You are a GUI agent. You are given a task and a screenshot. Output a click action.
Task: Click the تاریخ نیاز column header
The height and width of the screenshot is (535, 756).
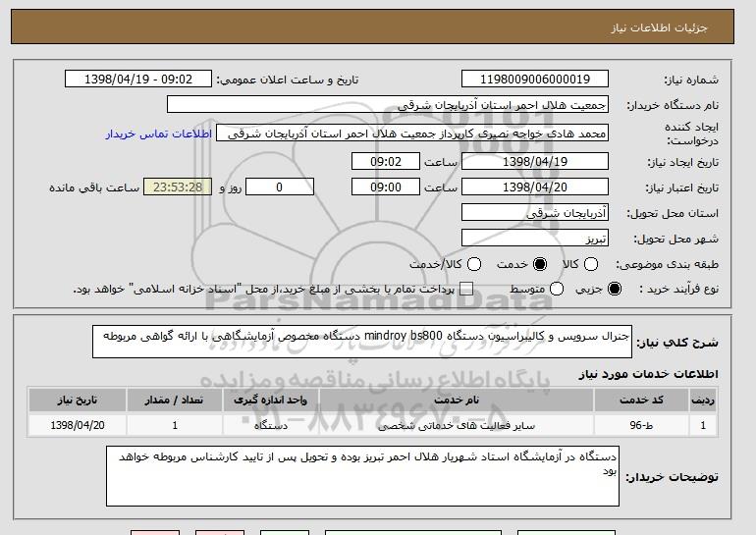(78, 401)
